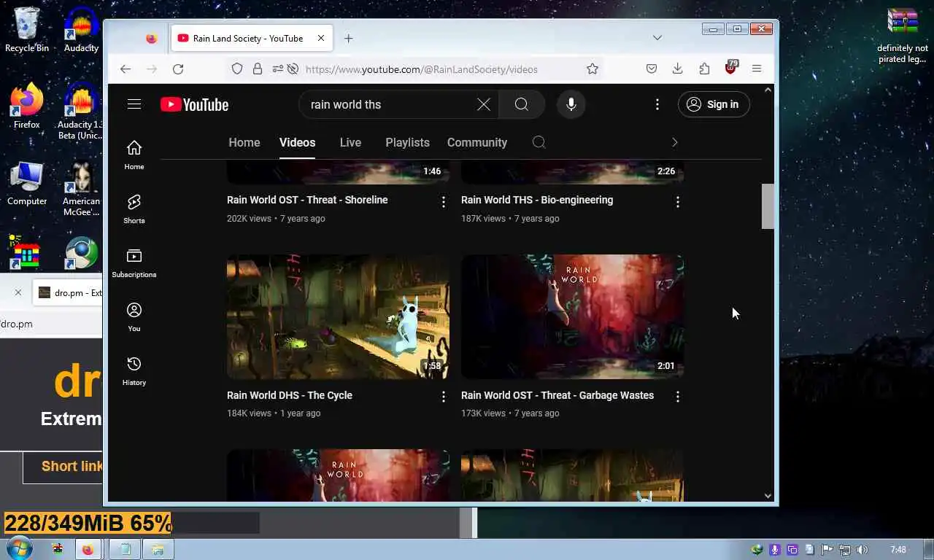Screen dimensions: 934x560
Task: Submit search with the magnifying glass button
Action: coord(522,104)
